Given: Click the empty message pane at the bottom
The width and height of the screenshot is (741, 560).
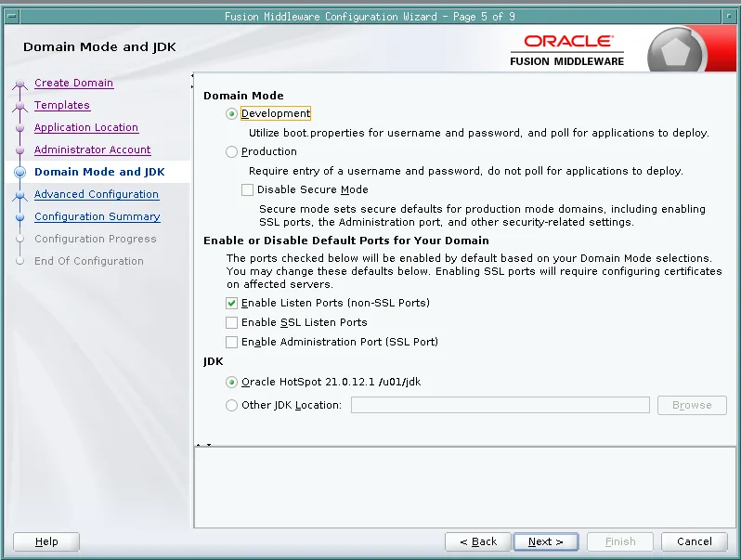Looking at the screenshot, I should (x=465, y=488).
